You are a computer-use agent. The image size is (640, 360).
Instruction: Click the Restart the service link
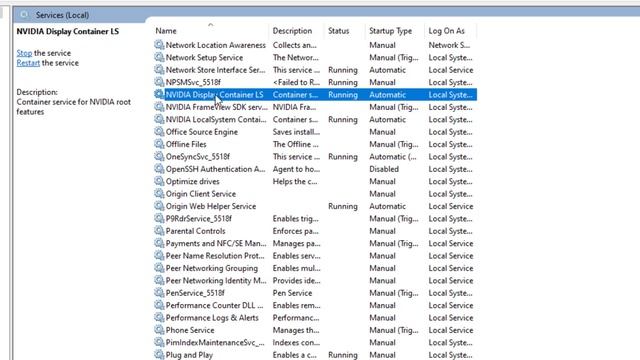coord(28,63)
